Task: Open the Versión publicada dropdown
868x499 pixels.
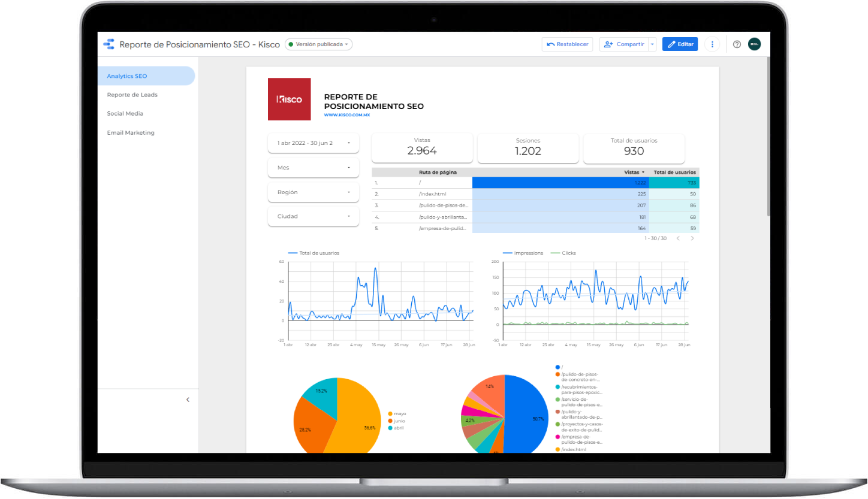Action: 318,44
